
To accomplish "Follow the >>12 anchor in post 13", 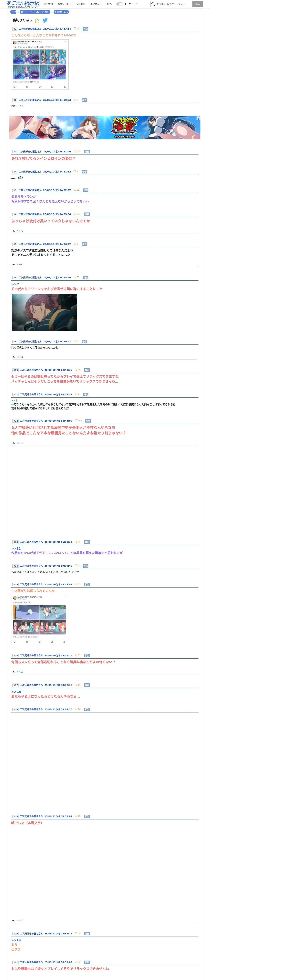I will pyautogui.click(x=16, y=549).
